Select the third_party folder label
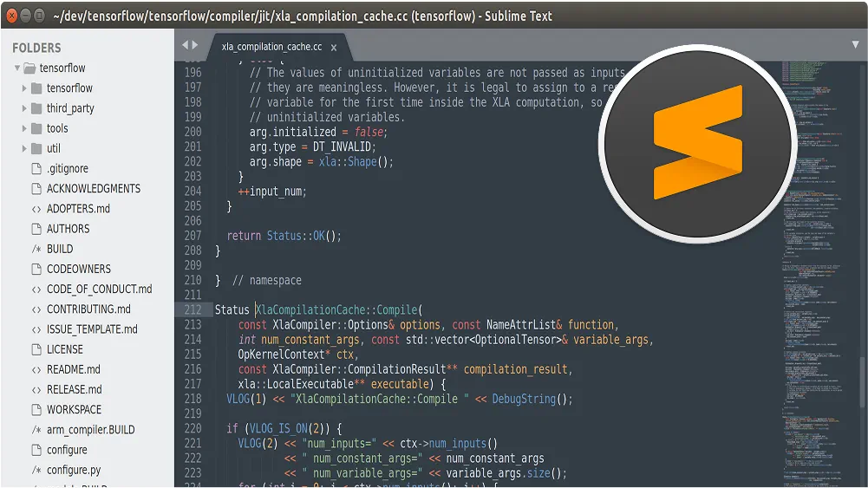868x488 pixels. pyautogui.click(x=70, y=108)
